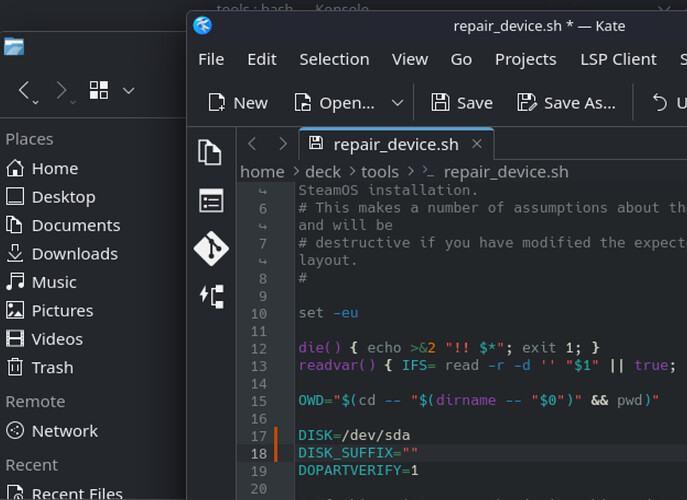Click Save As in the toolbar
The image size is (687, 500).
point(566,102)
